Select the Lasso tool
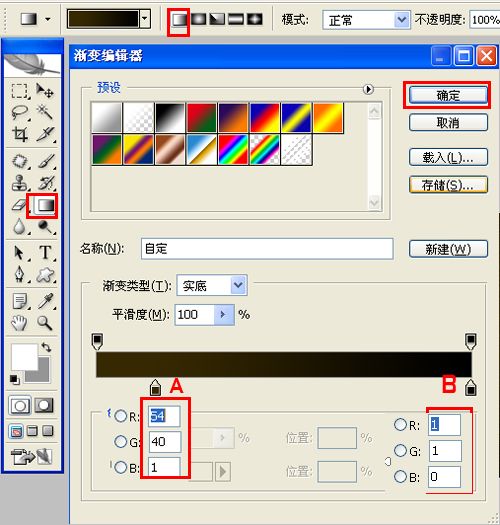This screenshot has height=525, width=500. point(19,112)
